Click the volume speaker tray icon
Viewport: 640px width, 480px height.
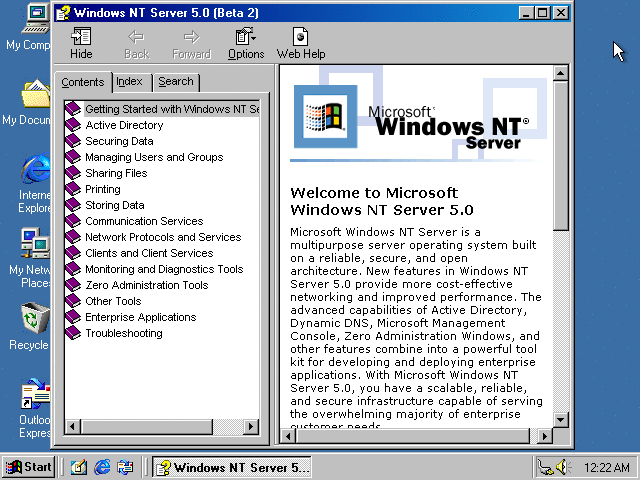coord(563,467)
